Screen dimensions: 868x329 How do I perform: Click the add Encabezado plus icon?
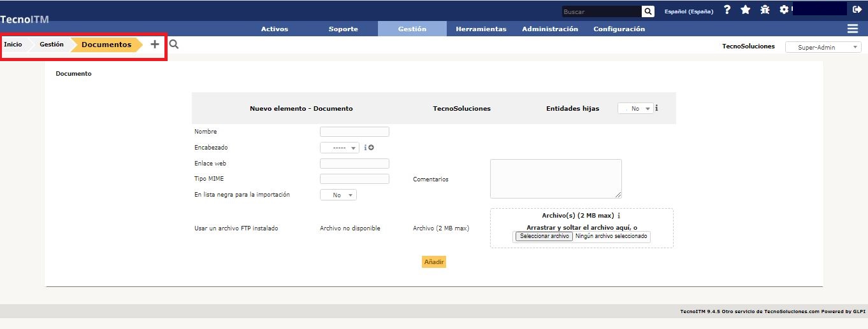[x=371, y=148]
